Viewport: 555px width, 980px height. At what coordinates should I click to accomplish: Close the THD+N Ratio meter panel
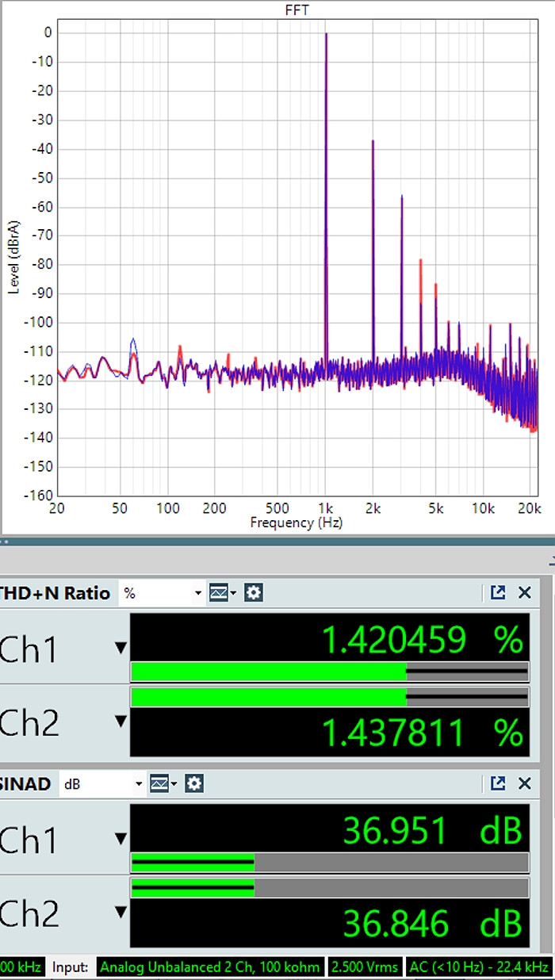[524, 592]
